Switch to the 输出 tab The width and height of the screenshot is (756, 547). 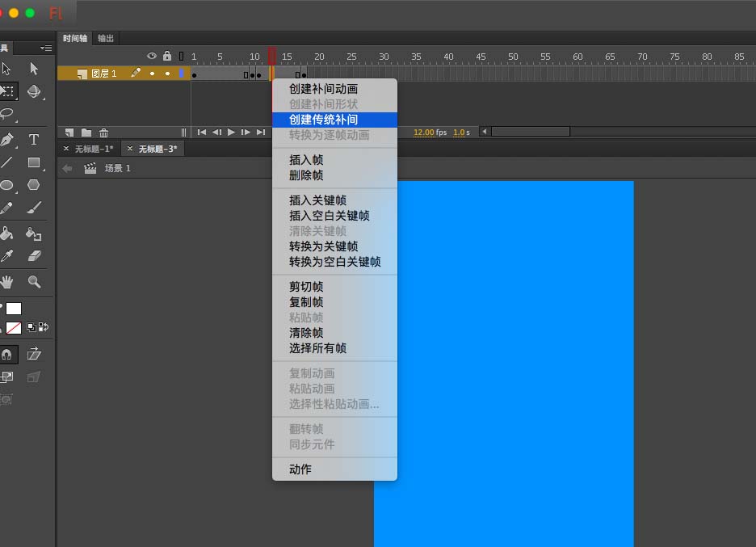click(106, 38)
